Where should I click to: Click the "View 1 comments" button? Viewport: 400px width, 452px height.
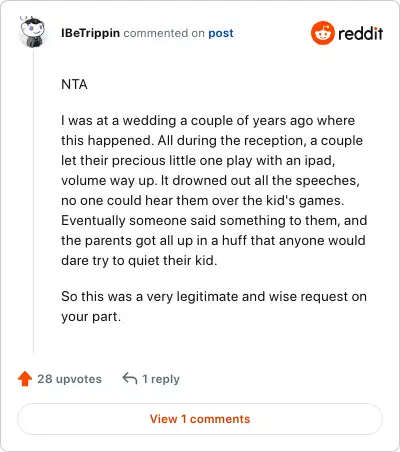pyautogui.click(x=200, y=419)
